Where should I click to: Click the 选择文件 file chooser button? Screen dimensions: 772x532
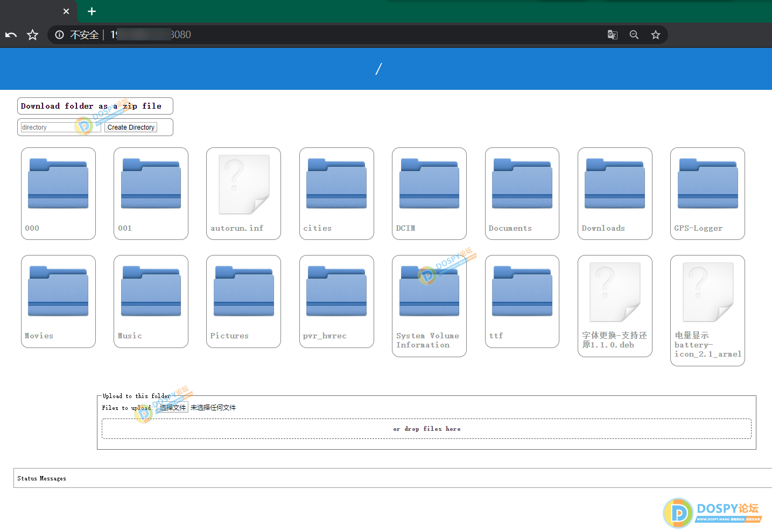pos(172,408)
